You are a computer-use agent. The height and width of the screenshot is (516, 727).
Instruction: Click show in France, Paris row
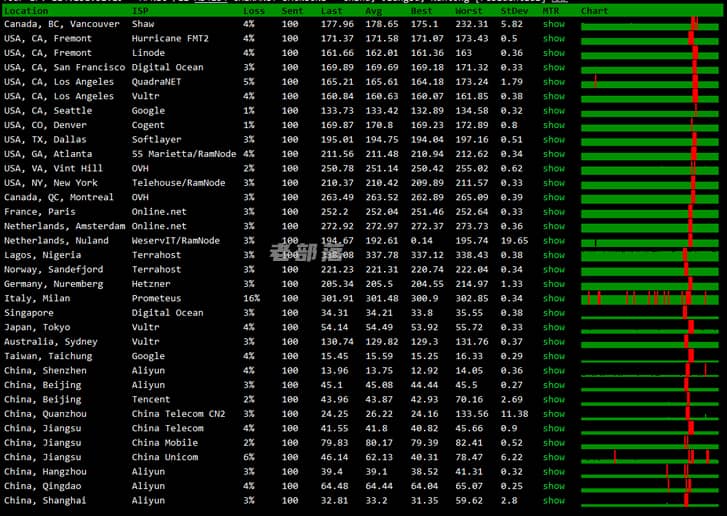[x=554, y=211]
